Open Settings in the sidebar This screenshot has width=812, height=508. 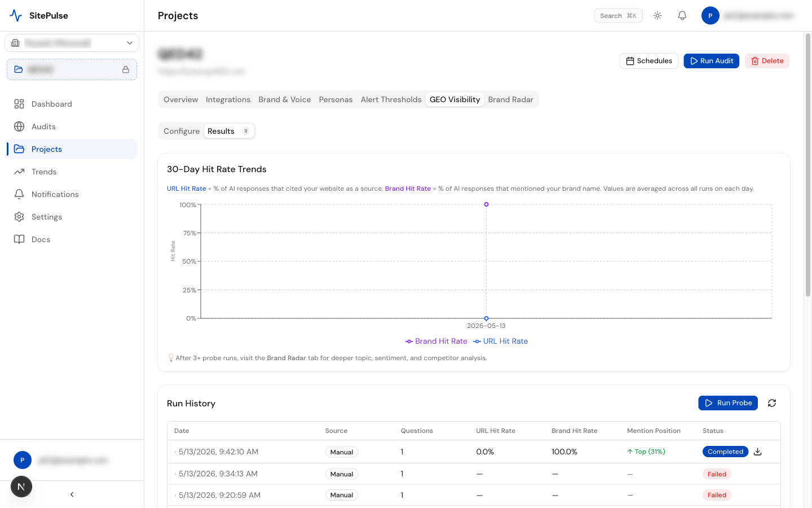[x=72, y=217]
